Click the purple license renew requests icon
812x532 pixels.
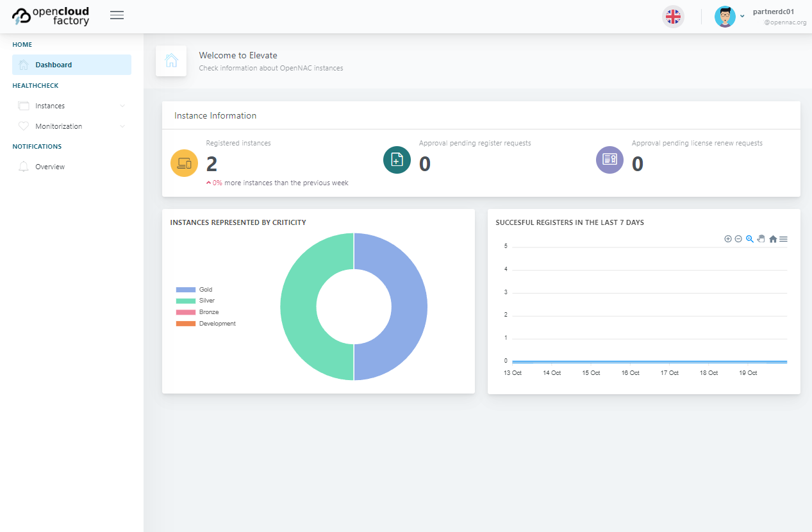[x=609, y=160]
